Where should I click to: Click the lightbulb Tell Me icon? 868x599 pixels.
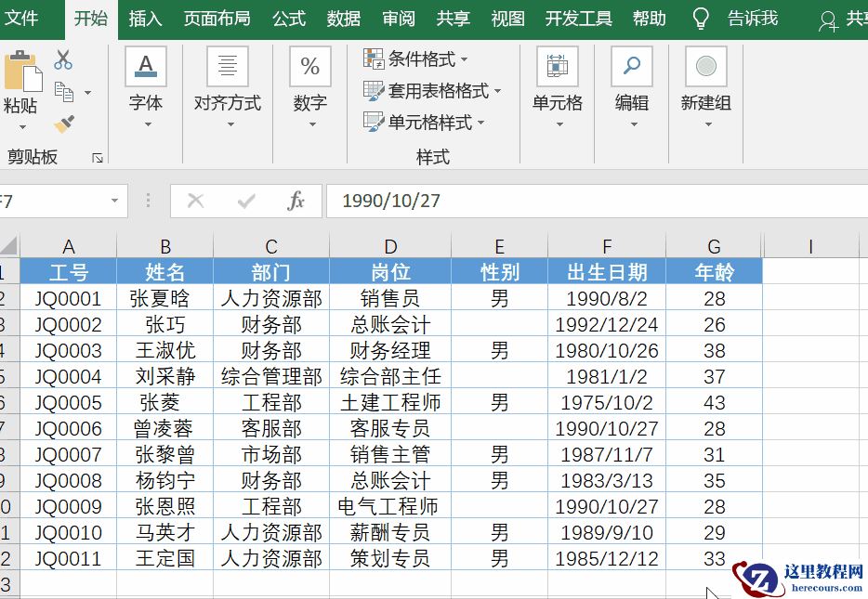tap(701, 19)
